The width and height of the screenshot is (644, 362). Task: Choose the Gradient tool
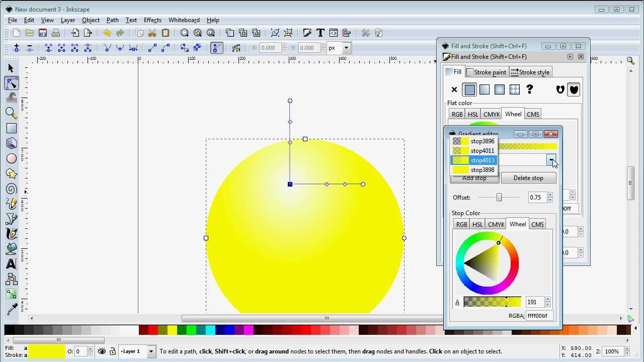11,294
